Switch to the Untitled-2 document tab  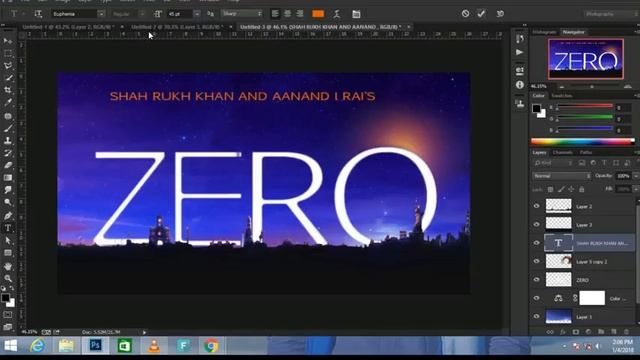click(177, 27)
